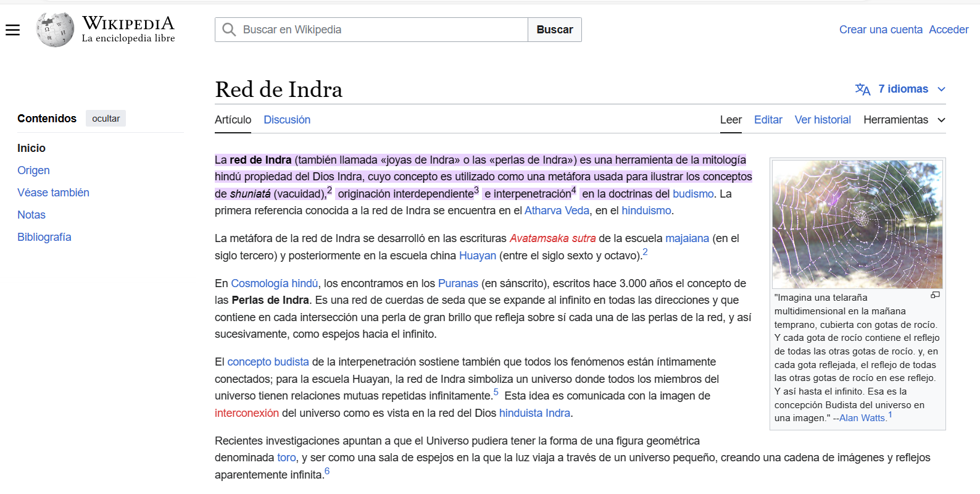Open the red interconexión link
980x494 pixels.
pos(247,413)
